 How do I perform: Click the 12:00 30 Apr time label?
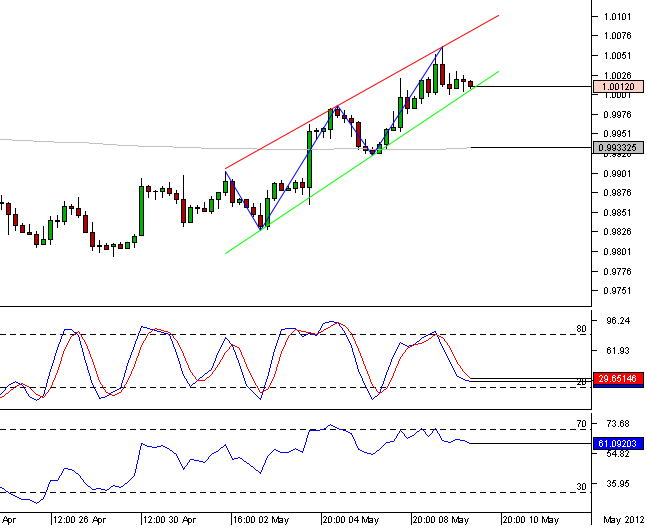pos(170,520)
